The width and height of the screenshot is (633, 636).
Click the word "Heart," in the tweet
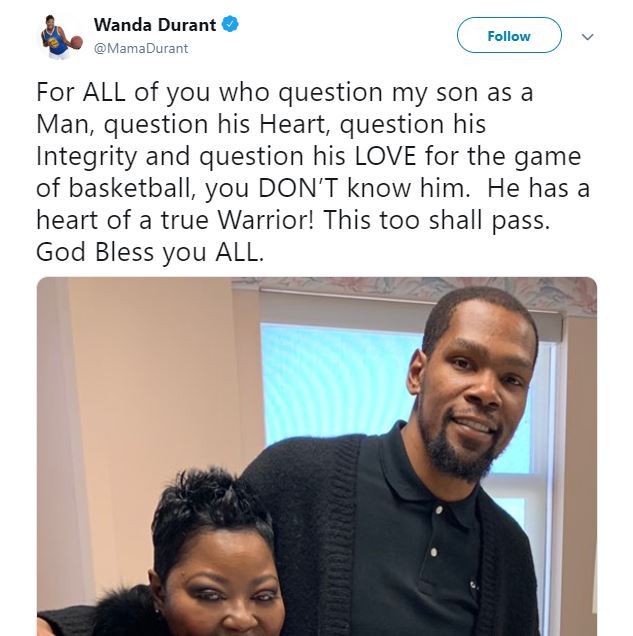click(x=294, y=124)
